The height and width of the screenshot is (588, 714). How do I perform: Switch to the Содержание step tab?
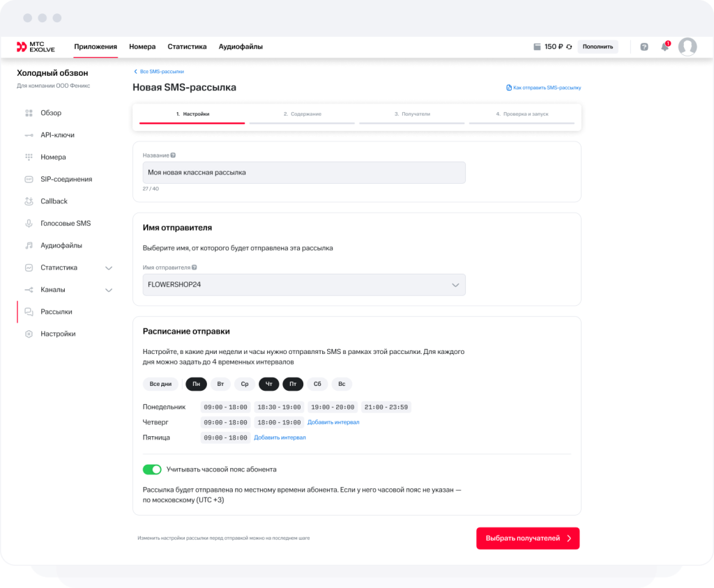[303, 114]
